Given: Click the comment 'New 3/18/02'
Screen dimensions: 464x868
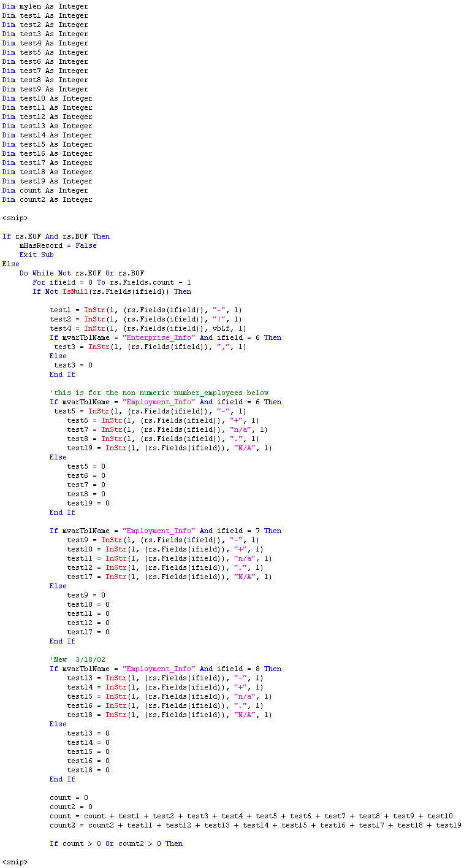Looking at the screenshot, I should (78, 659).
